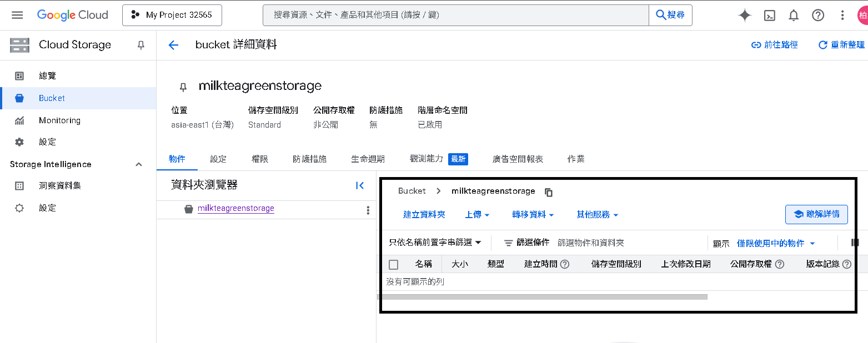The image size is (868, 343).
Task: Open the My Project 32565 selector
Action: [x=172, y=16]
